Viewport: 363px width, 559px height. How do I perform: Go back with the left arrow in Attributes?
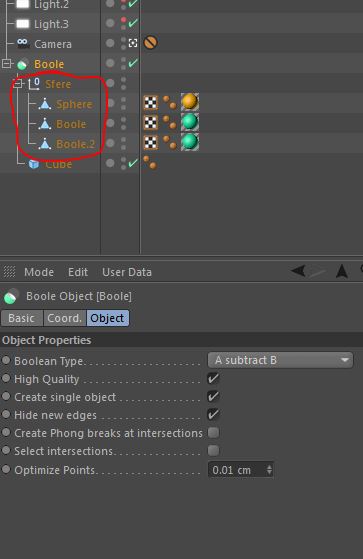coord(298,271)
